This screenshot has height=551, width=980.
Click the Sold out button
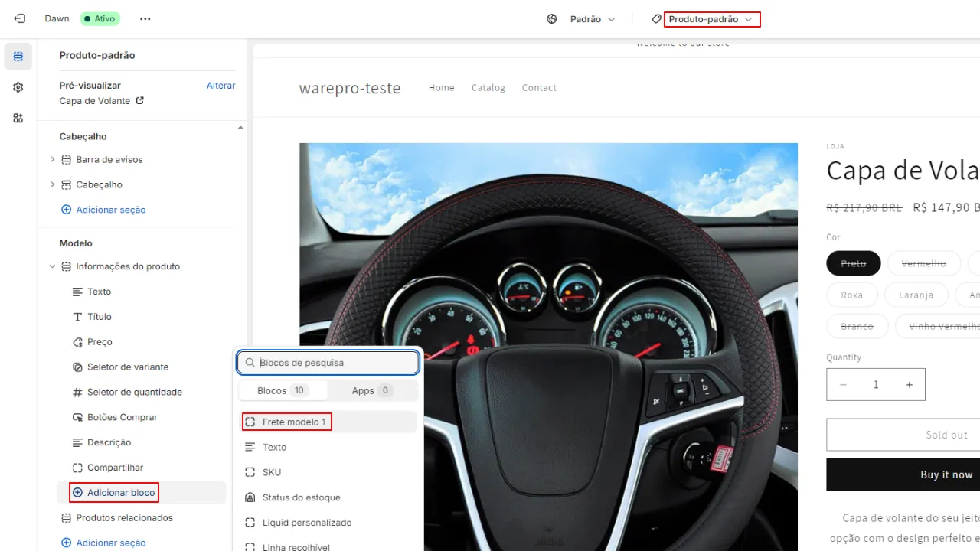point(903,435)
